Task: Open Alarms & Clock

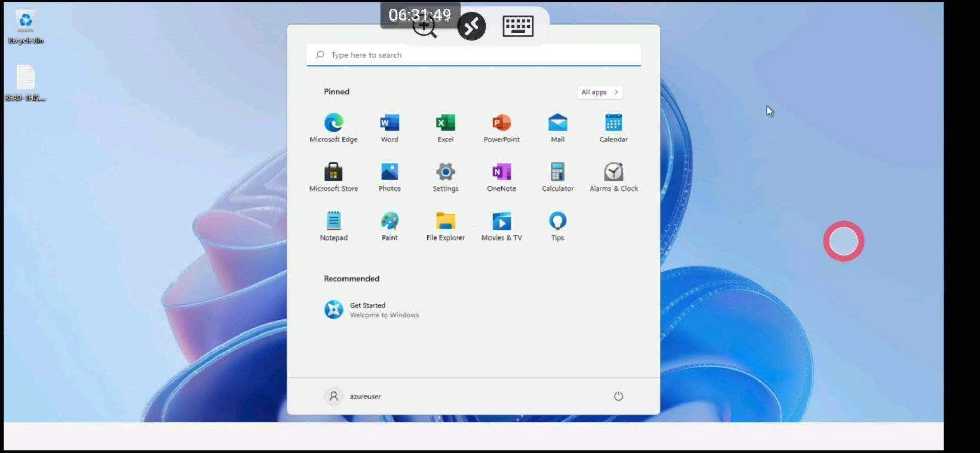Action: (614, 177)
